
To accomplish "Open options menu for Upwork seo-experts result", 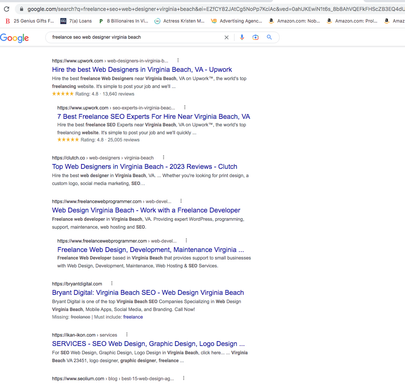I will pos(185,107).
